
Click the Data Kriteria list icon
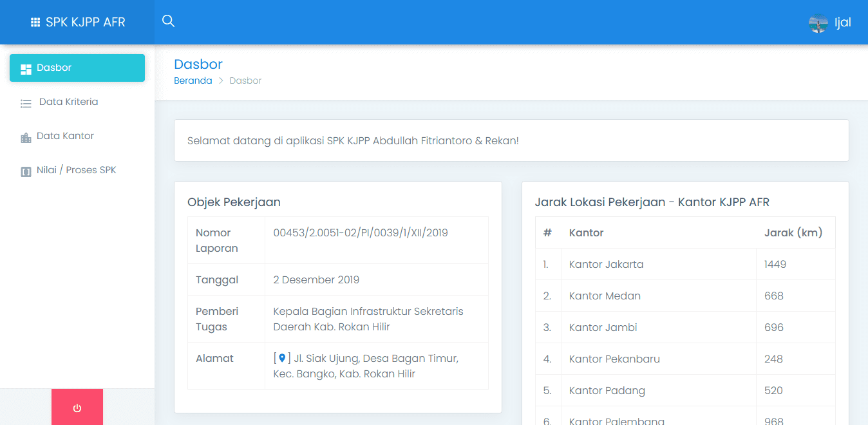point(26,103)
